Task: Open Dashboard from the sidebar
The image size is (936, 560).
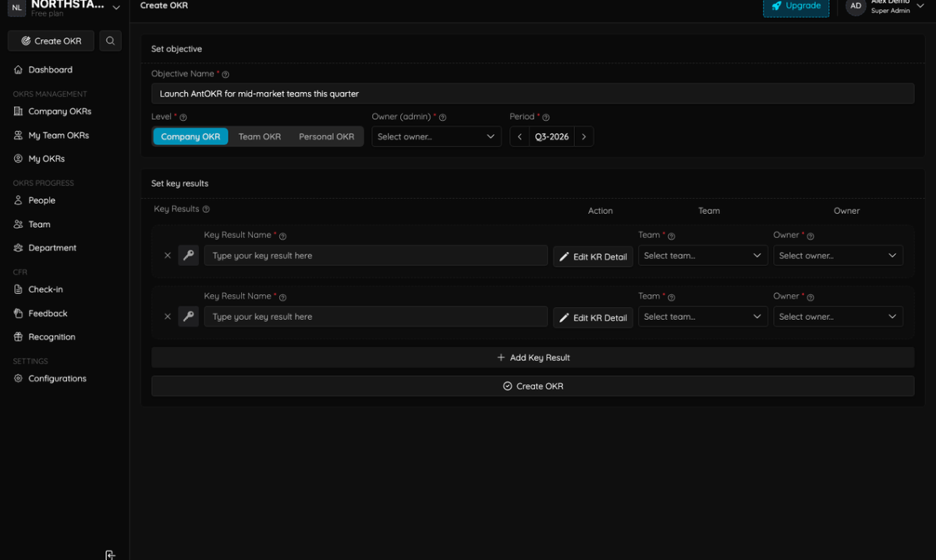Action: coord(50,69)
